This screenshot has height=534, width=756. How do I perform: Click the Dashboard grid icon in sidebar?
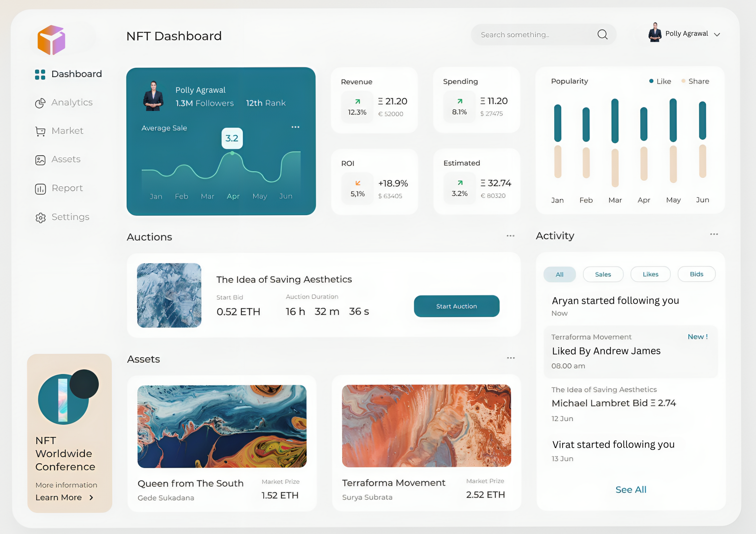click(40, 74)
